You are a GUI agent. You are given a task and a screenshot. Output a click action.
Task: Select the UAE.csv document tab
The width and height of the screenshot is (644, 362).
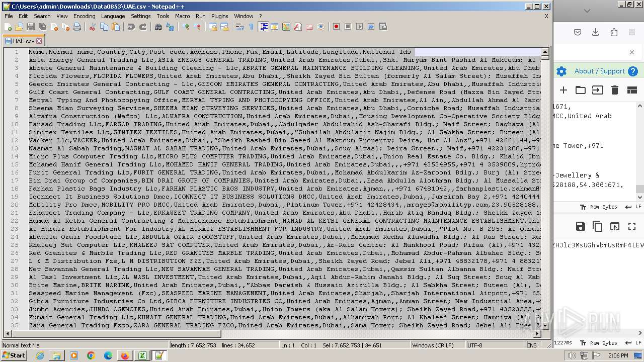tap(24, 41)
